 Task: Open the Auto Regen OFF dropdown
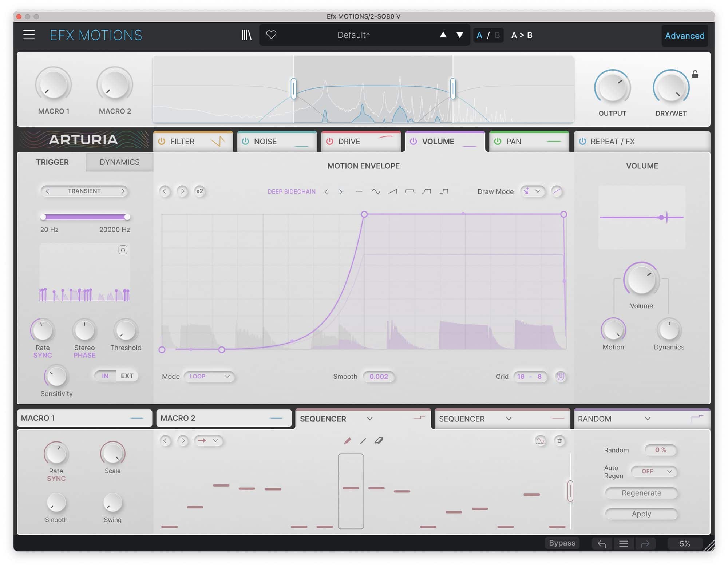[x=654, y=472]
